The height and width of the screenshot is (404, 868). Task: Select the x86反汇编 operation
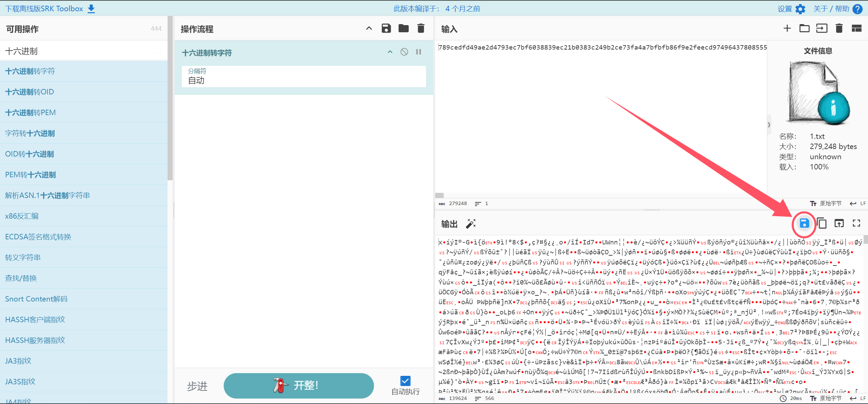pos(22,216)
